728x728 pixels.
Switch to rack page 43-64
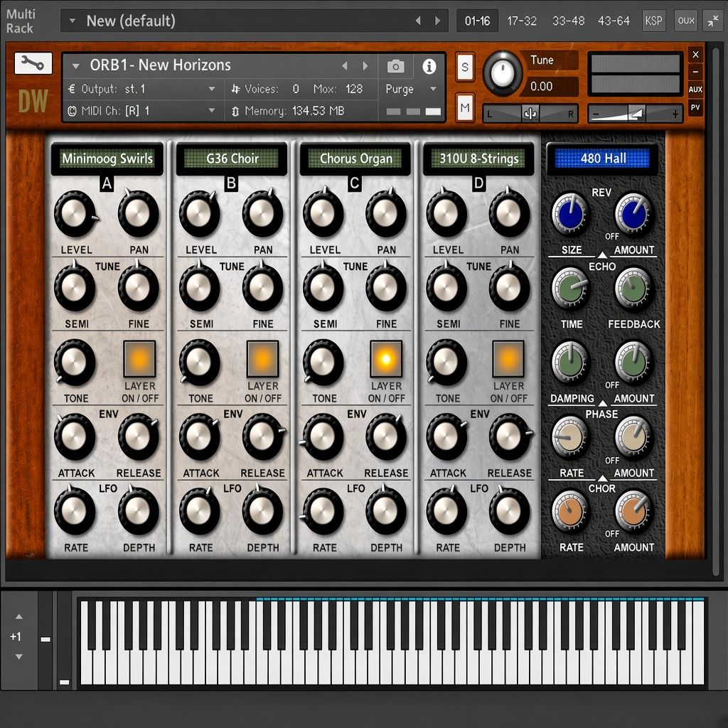(614, 21)
